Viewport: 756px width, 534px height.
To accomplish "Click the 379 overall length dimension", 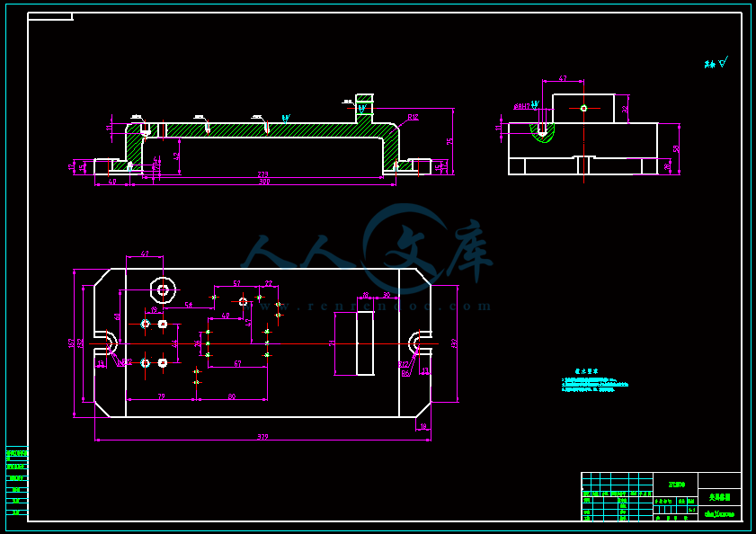I will pyautogui.click(x=262, y=437).
